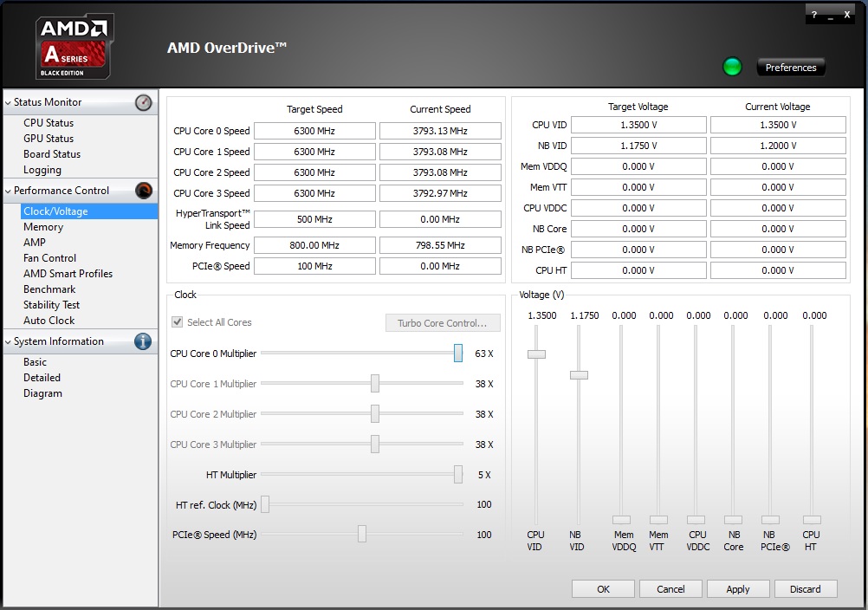
Task: Click the CPU Core 3 Multiplier slider handle
Action: [x=375, y=444]
